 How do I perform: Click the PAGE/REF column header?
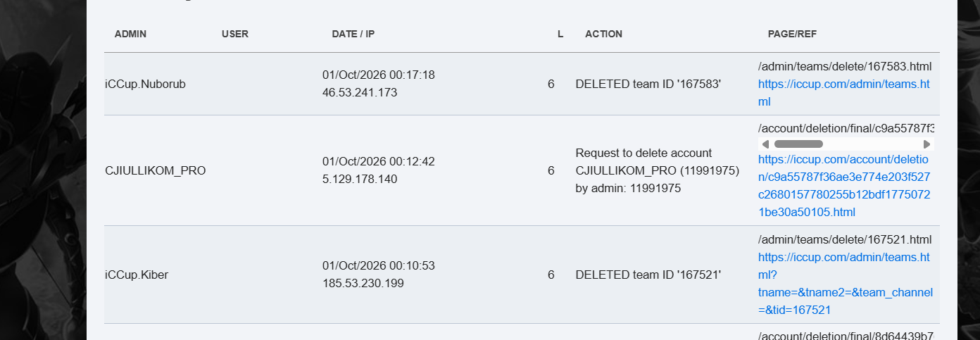coord(792,34)
